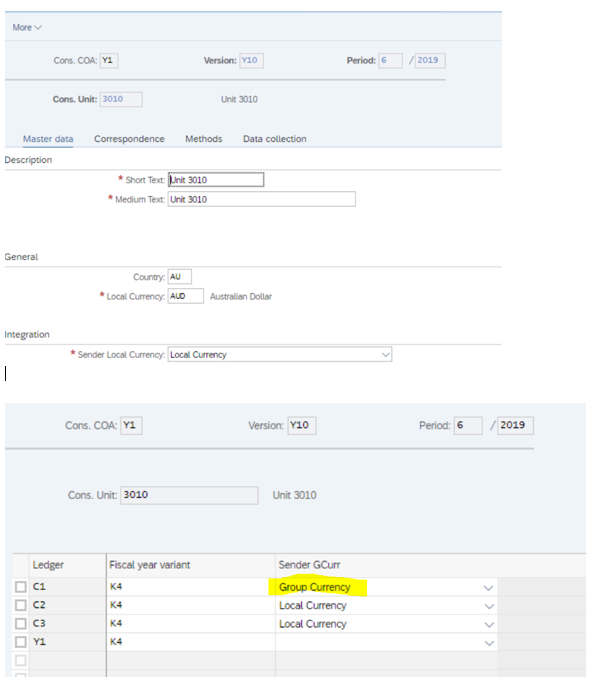The height and width of the screenshot is (690, 606).
Task: Click the Version Y10 field in lower screen
Action: [x=302, y=426]
